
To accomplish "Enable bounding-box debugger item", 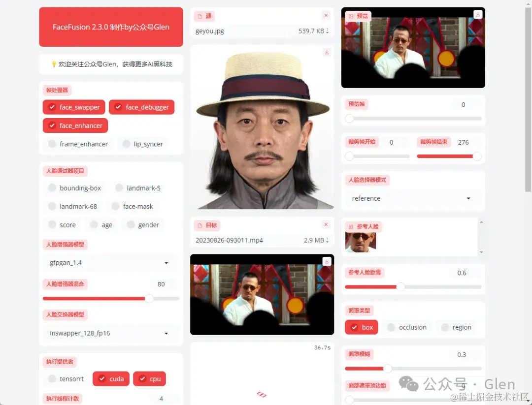I will [x=74, y=188].
